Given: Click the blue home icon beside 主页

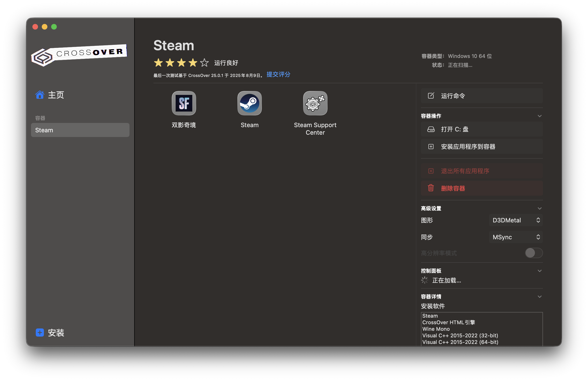Looking at the screenshot, I should [x=39, y=95].
